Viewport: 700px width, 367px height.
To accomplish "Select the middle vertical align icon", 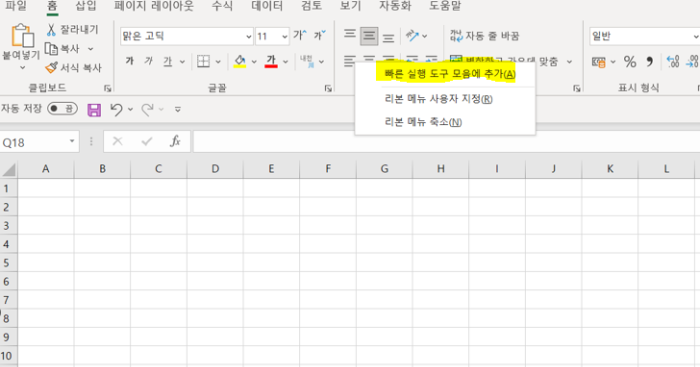I will pos(369,36).
